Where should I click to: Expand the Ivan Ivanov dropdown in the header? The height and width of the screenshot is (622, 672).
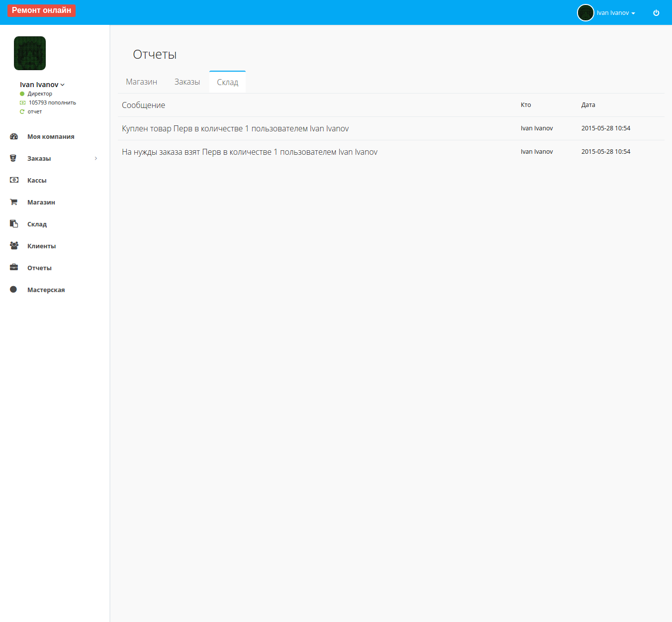[616, 13]
